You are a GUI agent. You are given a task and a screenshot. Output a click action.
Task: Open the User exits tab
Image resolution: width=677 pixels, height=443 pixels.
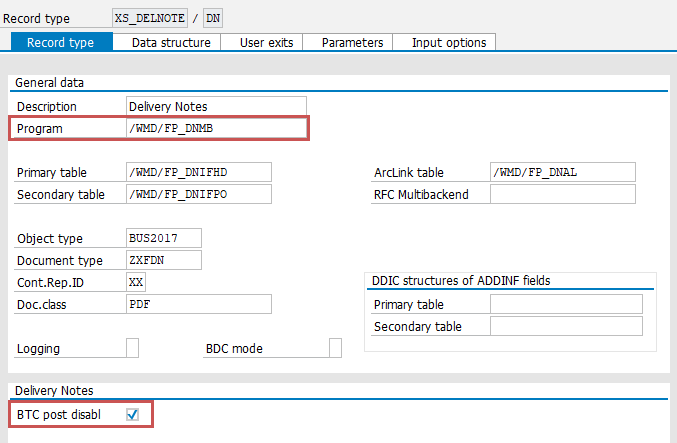point(265,42)
